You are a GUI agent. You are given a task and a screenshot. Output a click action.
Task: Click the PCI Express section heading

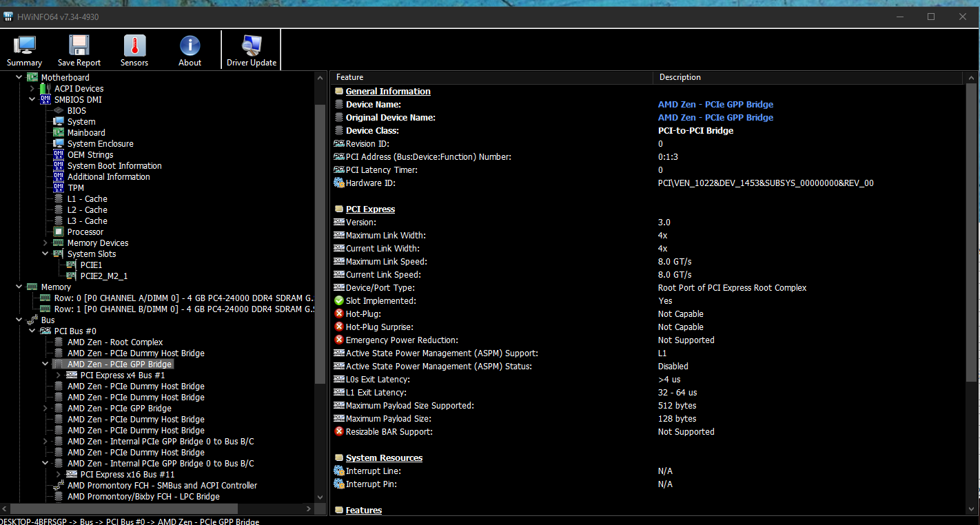(x=370, y=209)
